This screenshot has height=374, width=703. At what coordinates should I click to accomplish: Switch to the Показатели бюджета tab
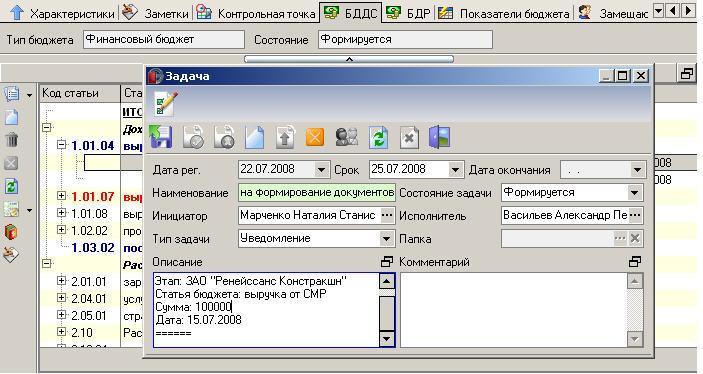[504, 13]
